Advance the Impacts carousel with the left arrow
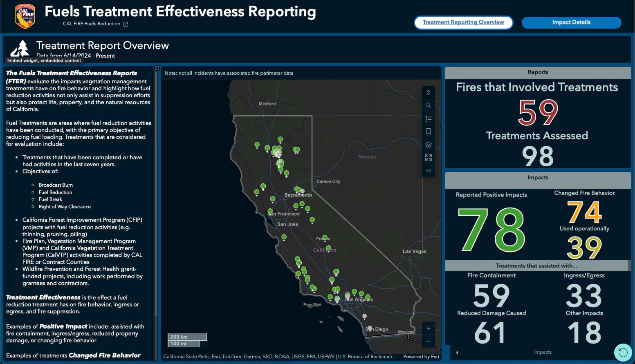 point(457,352)
